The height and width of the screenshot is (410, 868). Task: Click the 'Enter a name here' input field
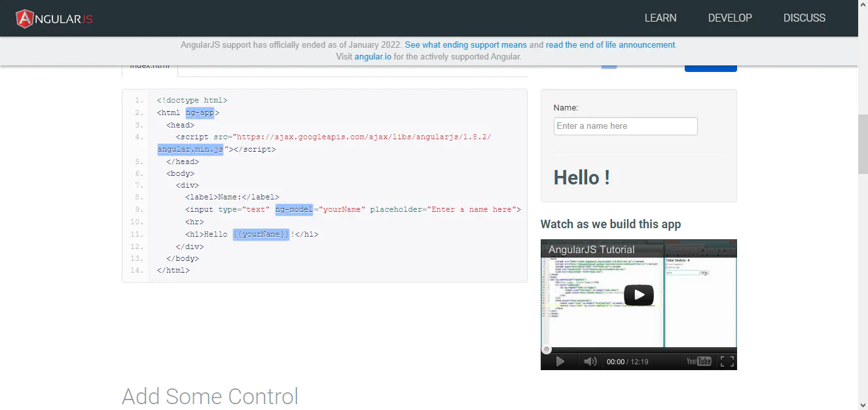[624, 126]
